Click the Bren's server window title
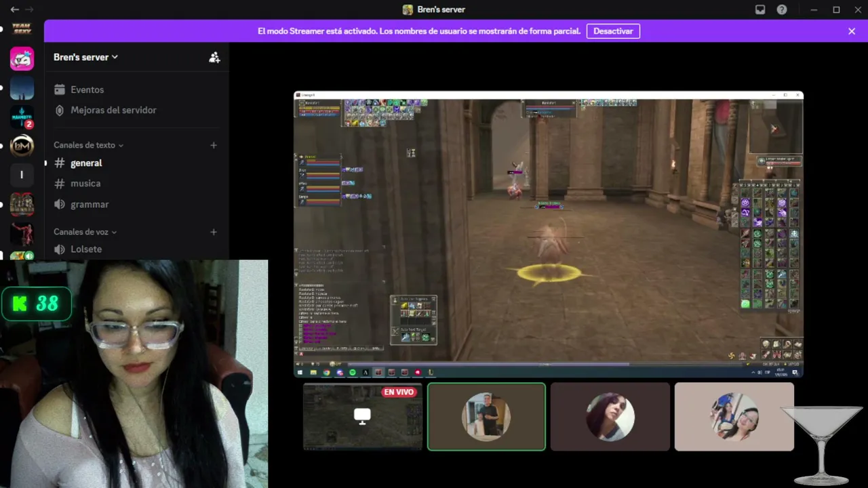The height and width of the screenshot is (488, 868). click(434, 9)
